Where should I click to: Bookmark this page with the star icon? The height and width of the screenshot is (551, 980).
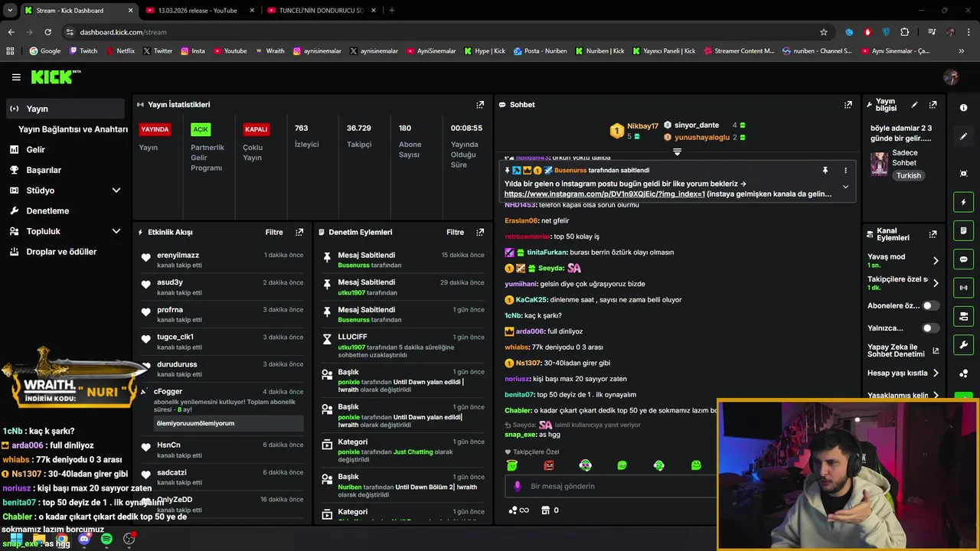824,32
